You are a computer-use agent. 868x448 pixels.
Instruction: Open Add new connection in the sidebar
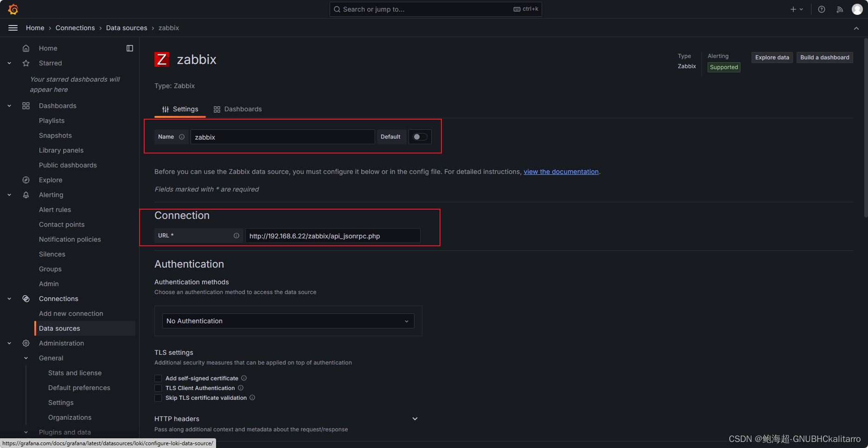click(71, 314)
